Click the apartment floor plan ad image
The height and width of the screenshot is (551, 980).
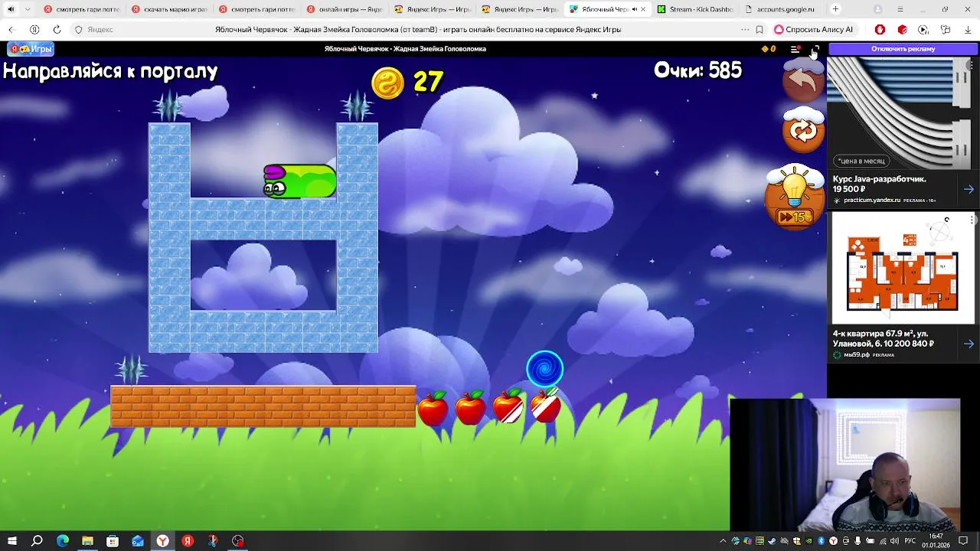[x=902, y=268]
